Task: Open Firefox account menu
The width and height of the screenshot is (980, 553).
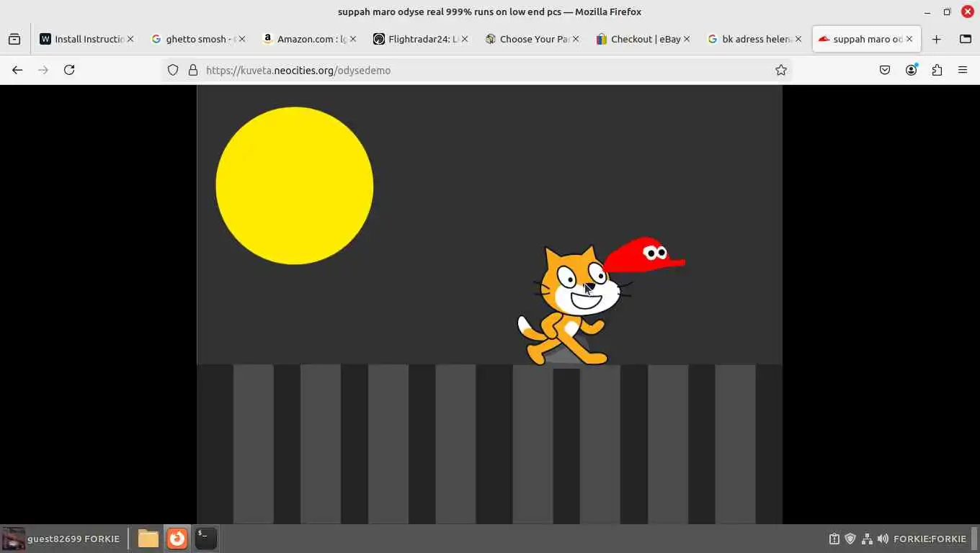Action: tap(912, 70)
